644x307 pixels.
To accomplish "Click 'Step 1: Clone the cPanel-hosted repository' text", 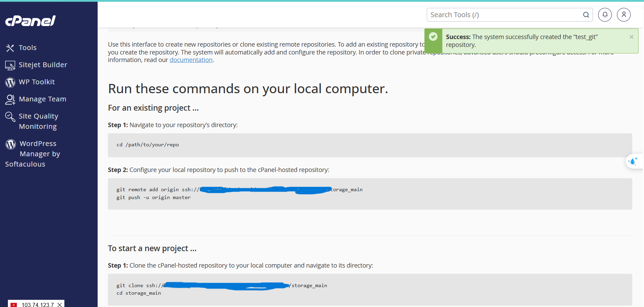I will 240,266.
